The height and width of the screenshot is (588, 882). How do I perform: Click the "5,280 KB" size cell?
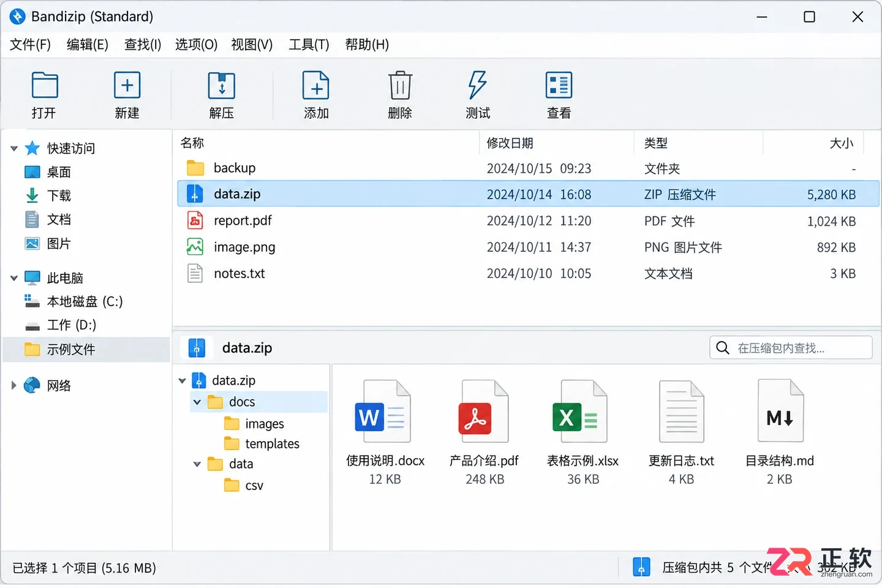click(831, 195)
